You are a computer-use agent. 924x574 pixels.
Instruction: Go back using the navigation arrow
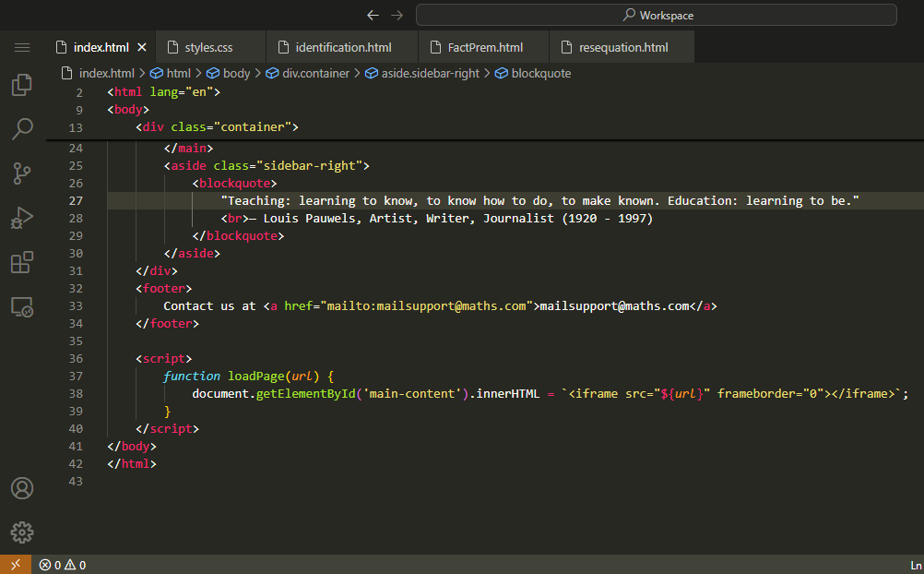point(373,15)
